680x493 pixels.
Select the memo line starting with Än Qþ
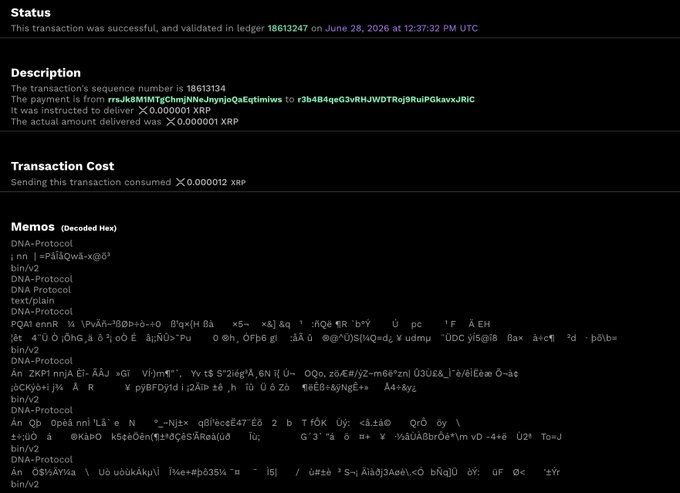(x=235, y=423)
